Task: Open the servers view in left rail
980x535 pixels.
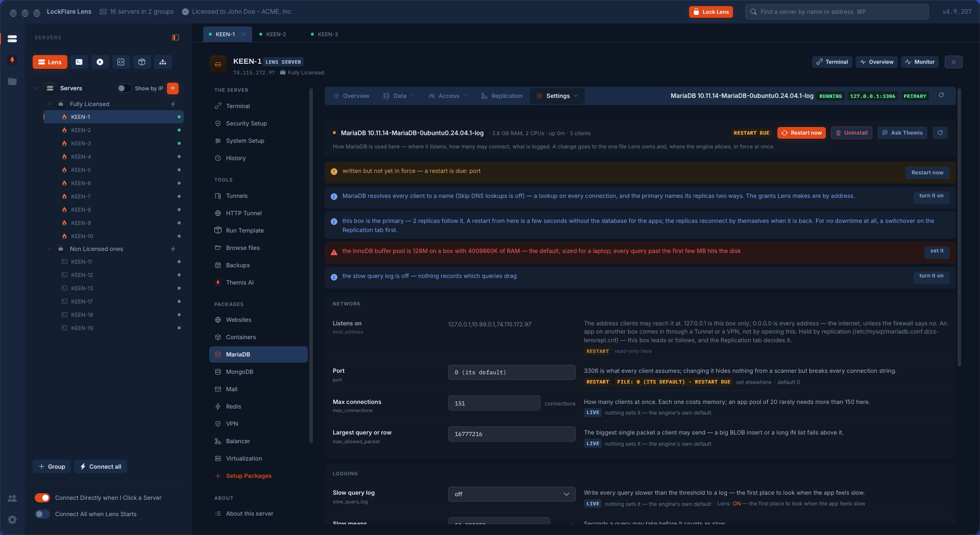Action: click(12, 39)
